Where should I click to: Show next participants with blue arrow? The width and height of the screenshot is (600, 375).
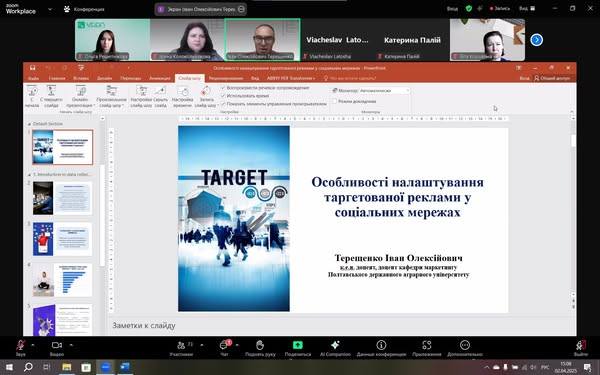[x=536, y=40]
